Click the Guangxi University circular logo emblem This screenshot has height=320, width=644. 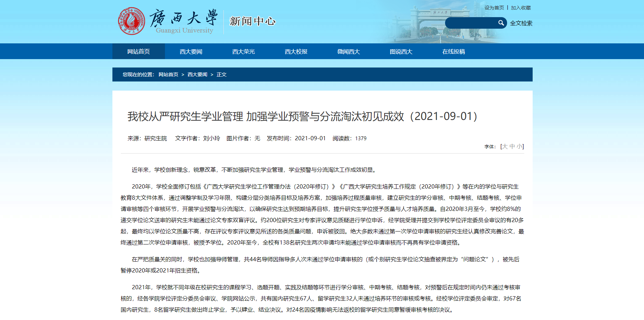tap(131, 21)
